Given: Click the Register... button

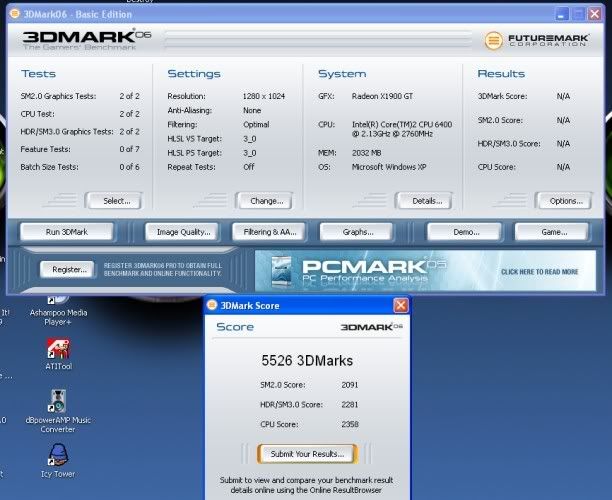Looking at the screenshot, I should coord(67,269).
